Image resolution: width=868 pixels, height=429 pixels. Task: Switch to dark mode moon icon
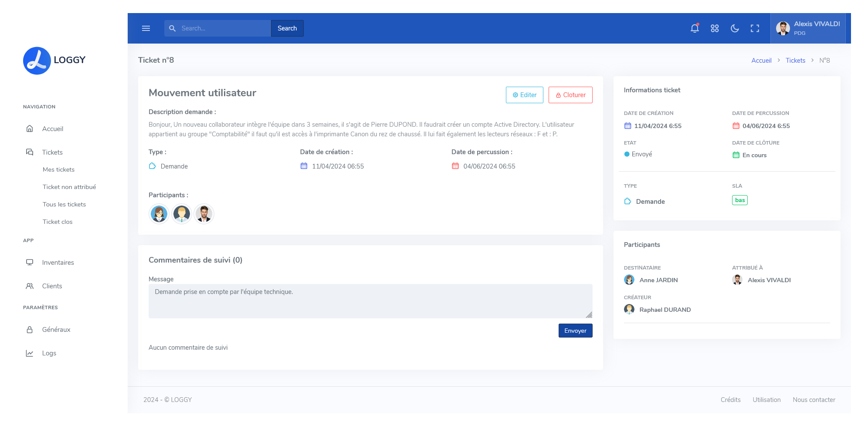pos(735,28)
